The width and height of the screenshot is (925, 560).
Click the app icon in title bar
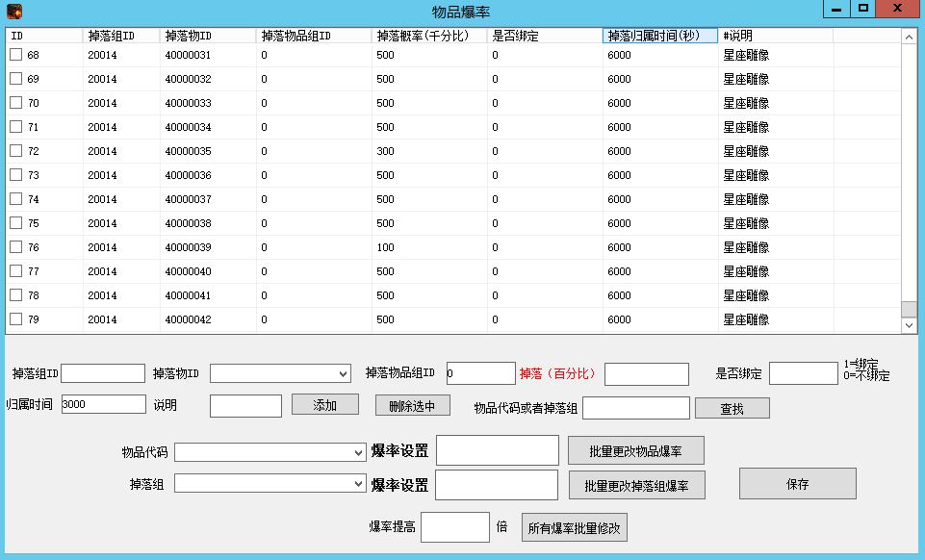click(13, 11)
